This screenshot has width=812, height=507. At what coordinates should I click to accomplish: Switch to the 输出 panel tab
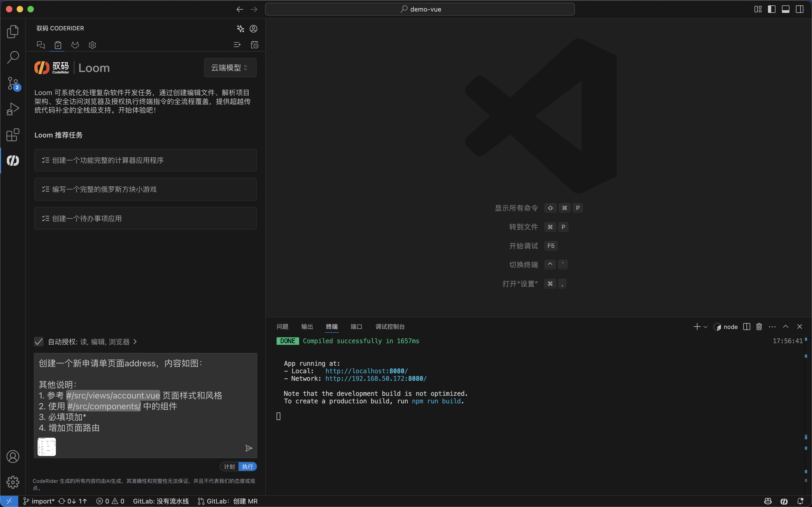(307, 327)
